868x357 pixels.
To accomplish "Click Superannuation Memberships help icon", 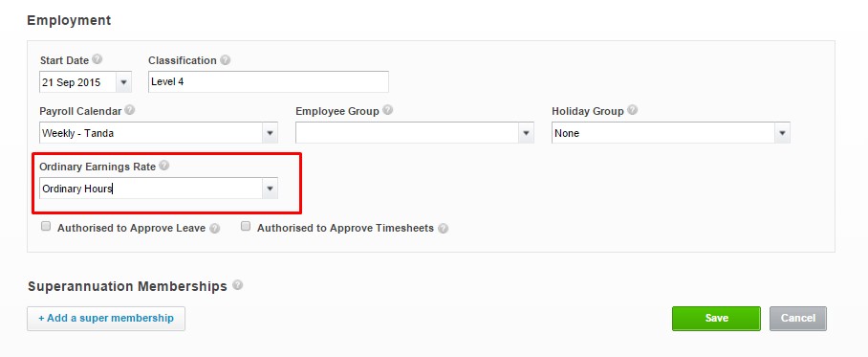I will tap(237, 285).
